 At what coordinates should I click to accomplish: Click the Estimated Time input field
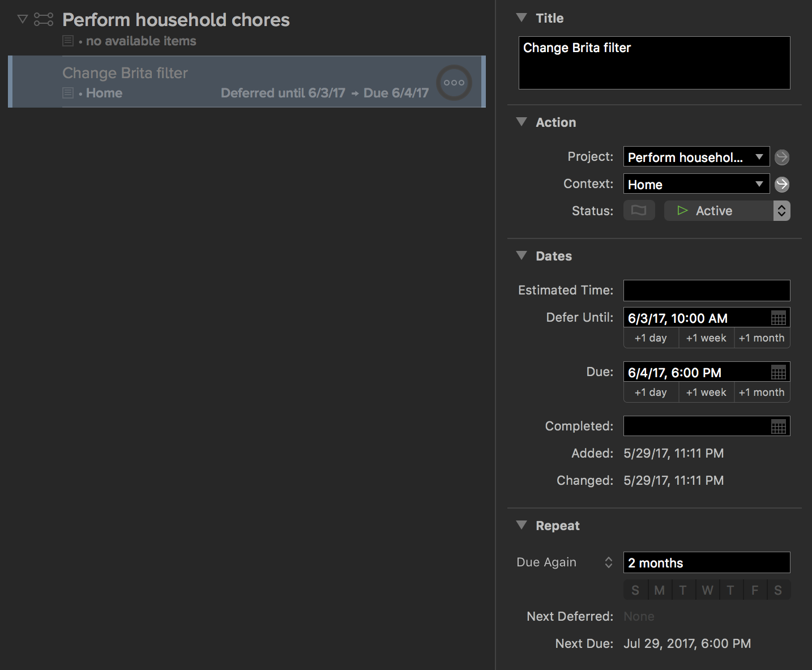[x=706, y=291]
